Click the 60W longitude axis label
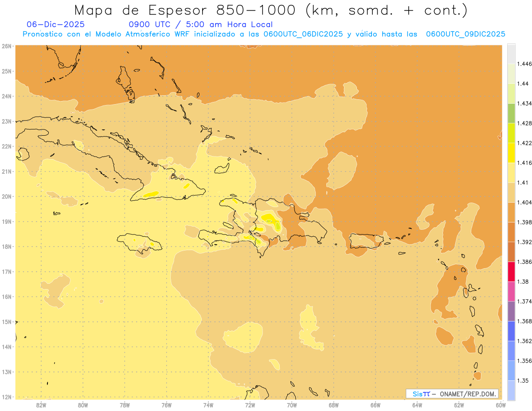The image size is (532, 411). tap(501, 405)
